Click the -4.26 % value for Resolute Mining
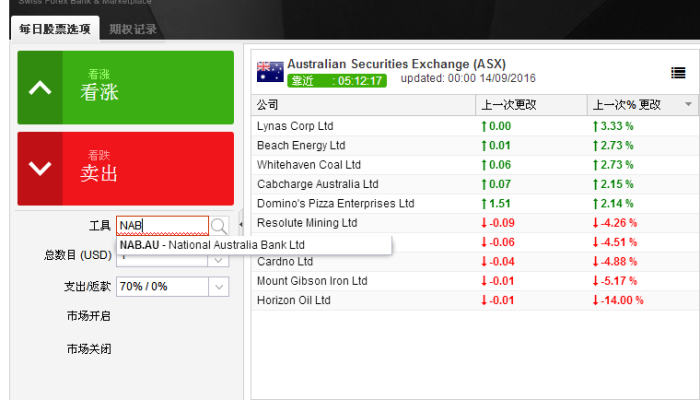Viewport: 700px width, 400px height. [x=615, y=223]
